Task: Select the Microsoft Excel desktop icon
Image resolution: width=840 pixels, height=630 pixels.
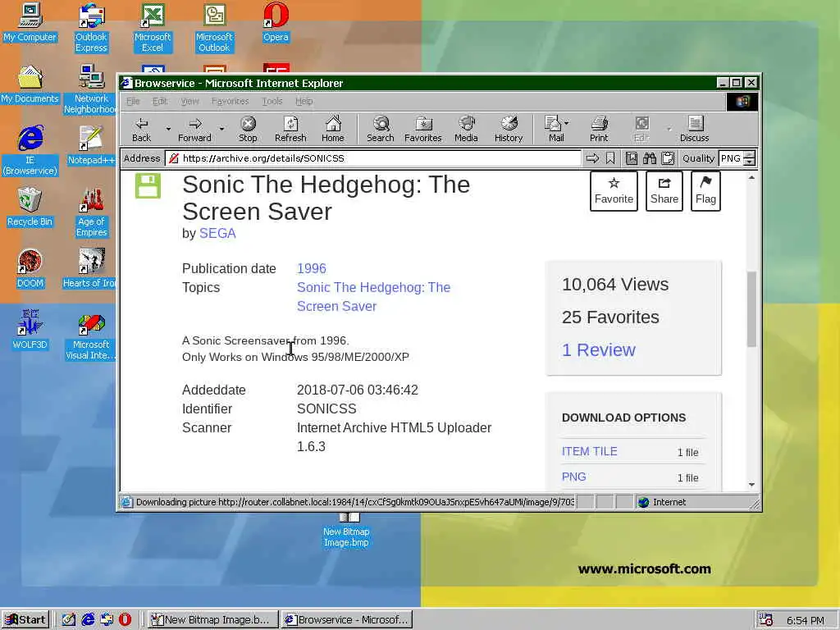Action: [153, 28]
